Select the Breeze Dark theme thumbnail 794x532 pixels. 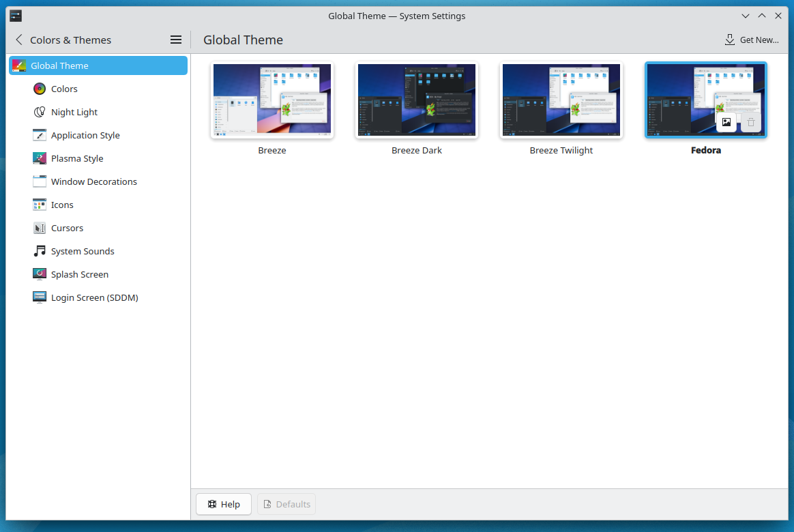click(x=417, y=100)
